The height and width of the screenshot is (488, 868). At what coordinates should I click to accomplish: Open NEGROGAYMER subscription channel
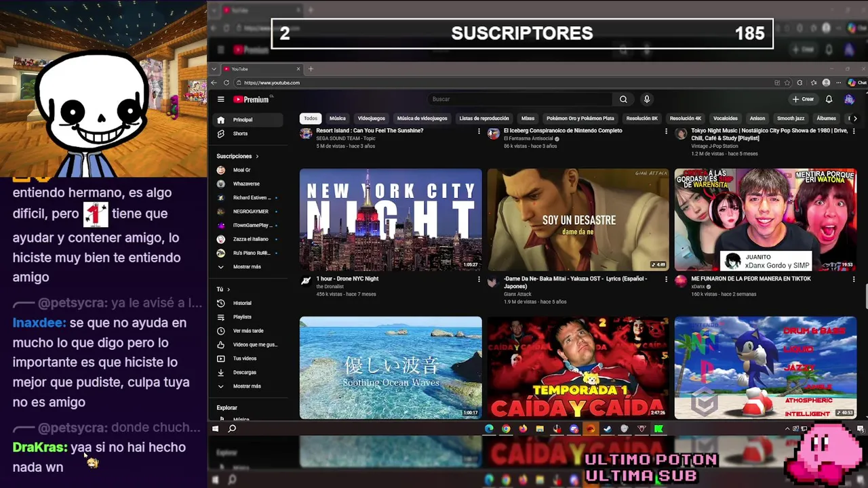coord(251,211)
